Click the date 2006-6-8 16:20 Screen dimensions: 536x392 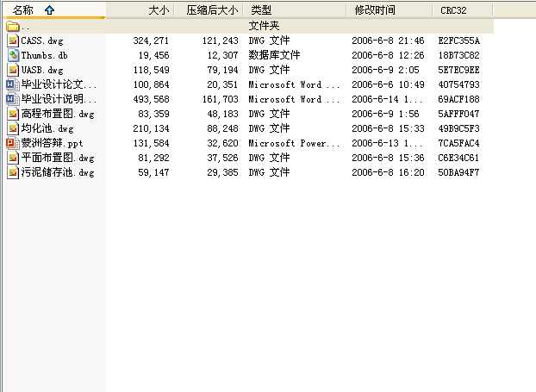coord(388,172)
